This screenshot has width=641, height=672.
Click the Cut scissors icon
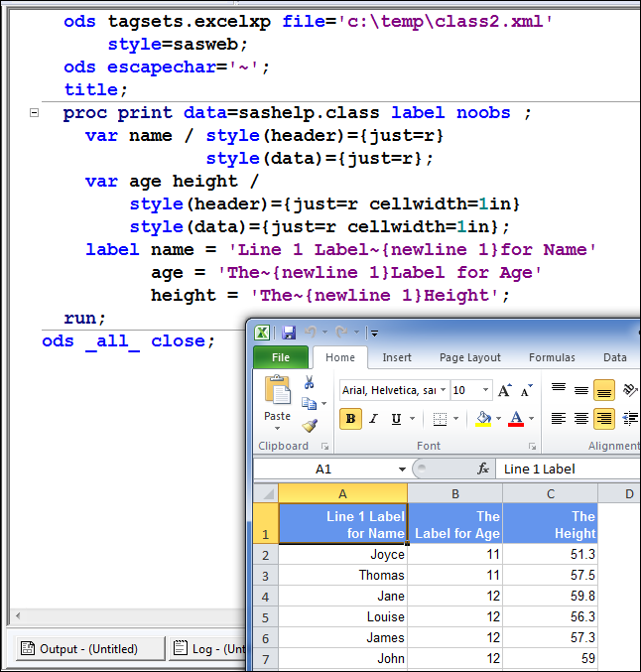click(x=309, y=382)
